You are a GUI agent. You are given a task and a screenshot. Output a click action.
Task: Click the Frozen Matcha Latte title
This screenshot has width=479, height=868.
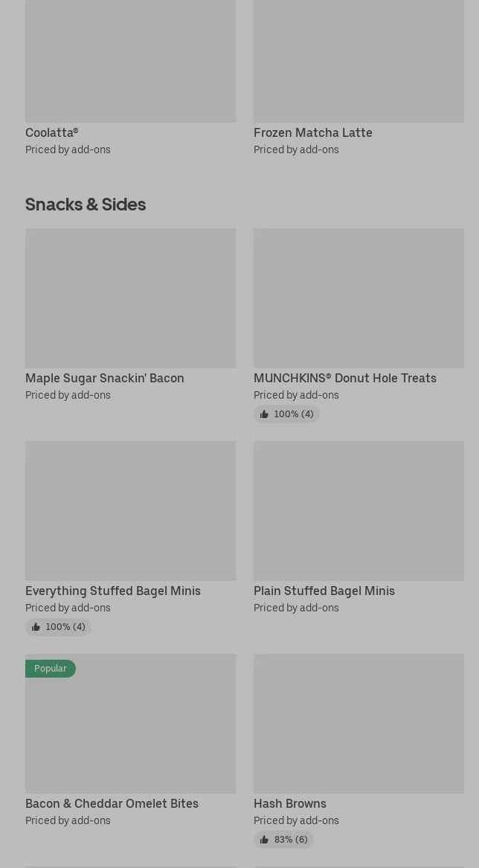point(312,132)
